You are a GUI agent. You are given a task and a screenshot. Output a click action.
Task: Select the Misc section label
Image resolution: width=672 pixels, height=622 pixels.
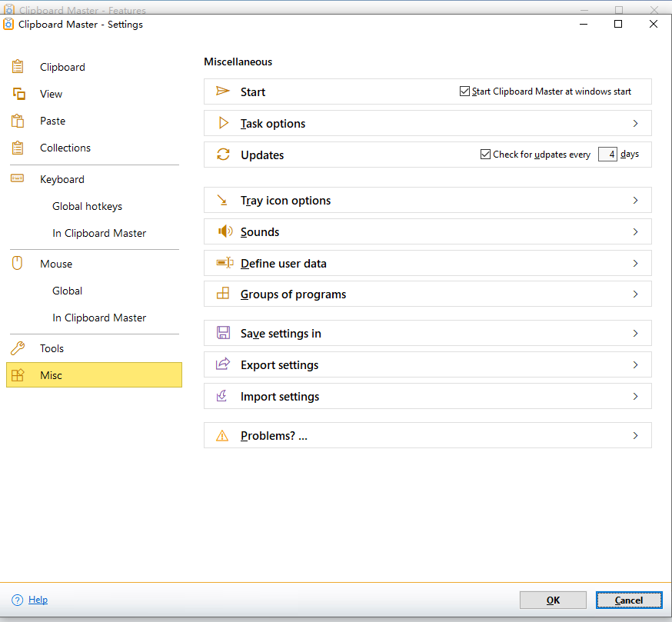pyautogui.click(x=51, y=375)
